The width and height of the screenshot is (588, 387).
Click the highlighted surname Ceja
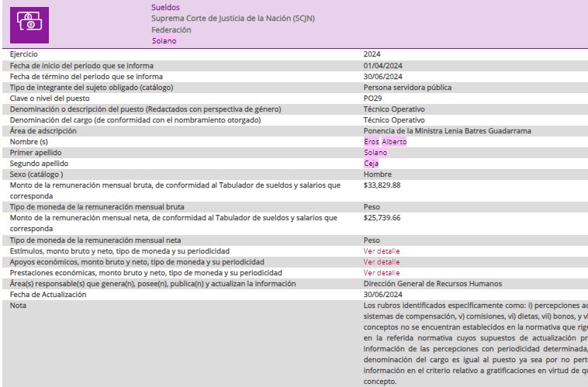(371, 164)
